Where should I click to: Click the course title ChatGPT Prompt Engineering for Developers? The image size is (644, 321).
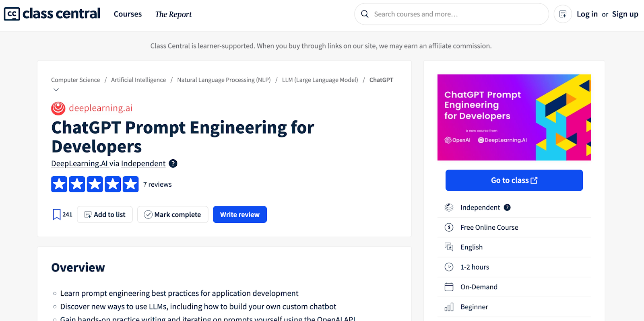[x=183, y=137]
